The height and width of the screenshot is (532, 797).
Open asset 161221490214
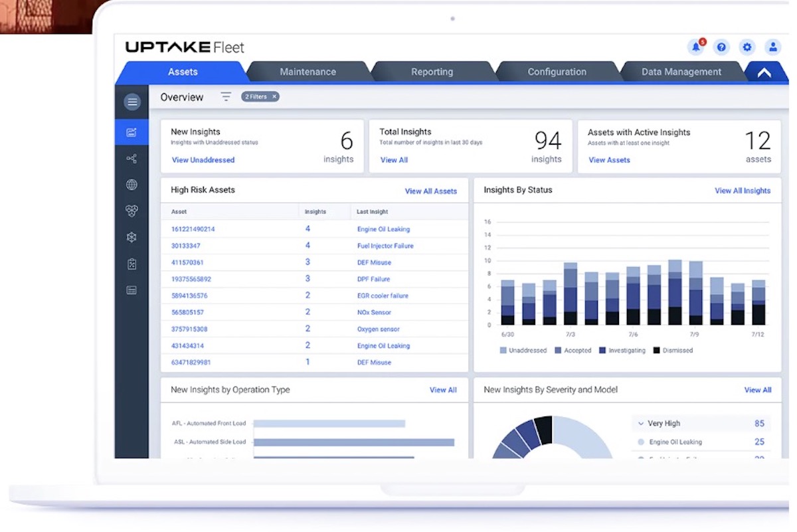193,229
